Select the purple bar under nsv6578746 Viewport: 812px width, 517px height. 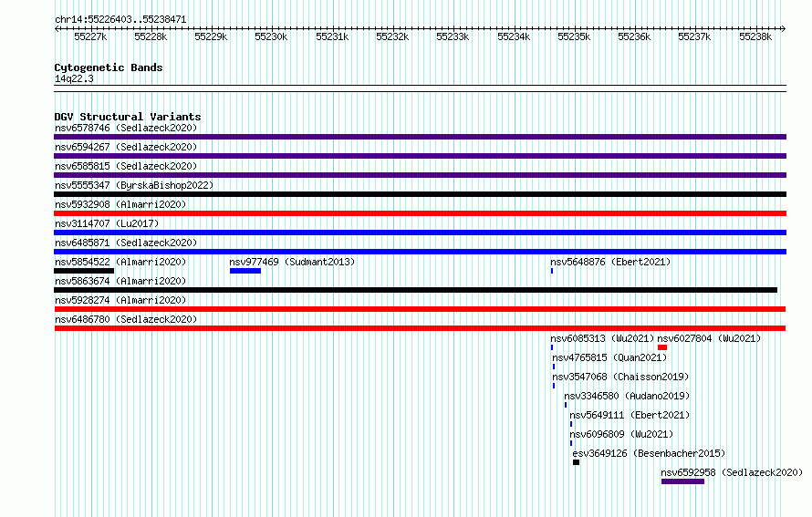(x=420, y=137)
